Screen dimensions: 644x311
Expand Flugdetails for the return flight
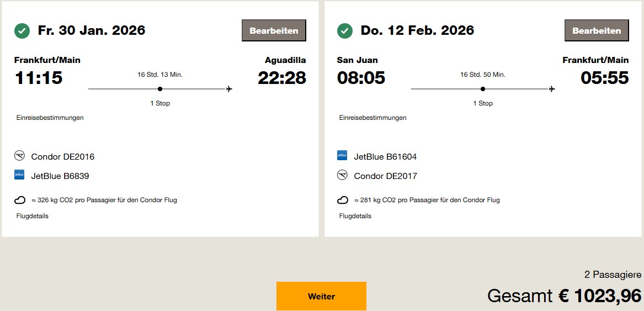tap(355, 216)
